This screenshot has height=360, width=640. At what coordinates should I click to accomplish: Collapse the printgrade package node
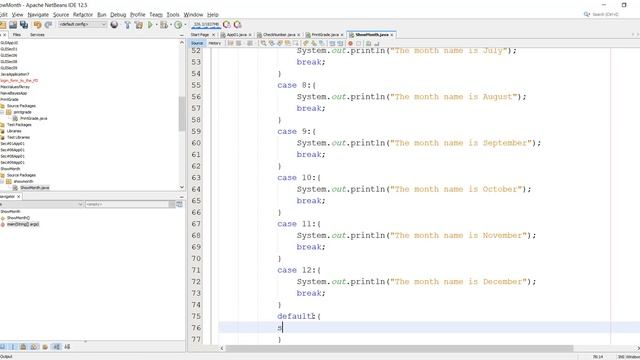click(2, 112)
